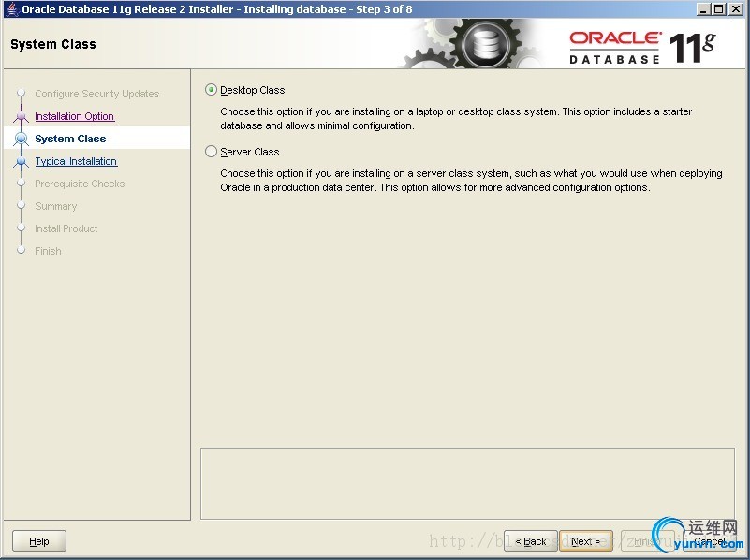
Task: Click the Help button
Action: 39,541
